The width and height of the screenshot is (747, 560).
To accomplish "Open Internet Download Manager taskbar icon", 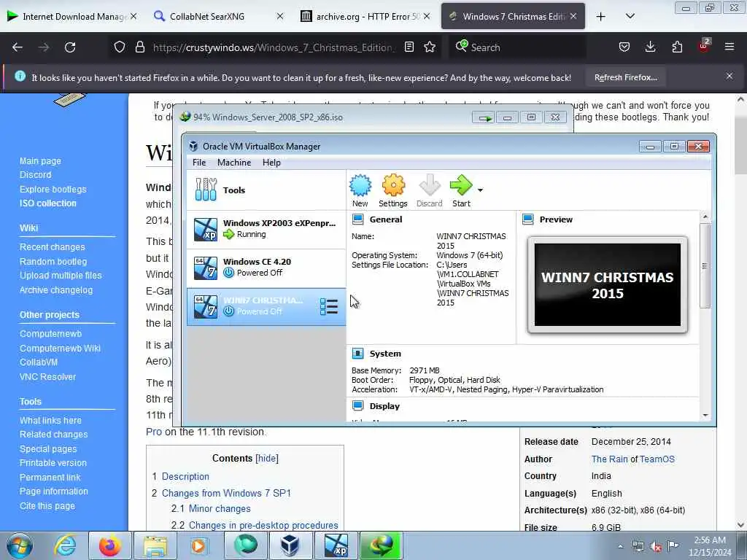I will click(x=382, y=545).
